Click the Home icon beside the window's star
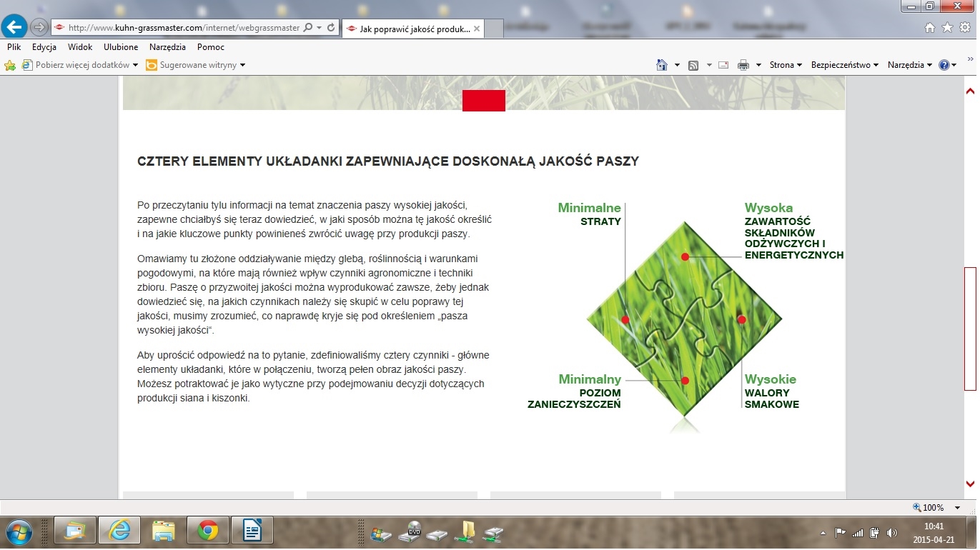The image size is (980, 550). click(930, 27)
